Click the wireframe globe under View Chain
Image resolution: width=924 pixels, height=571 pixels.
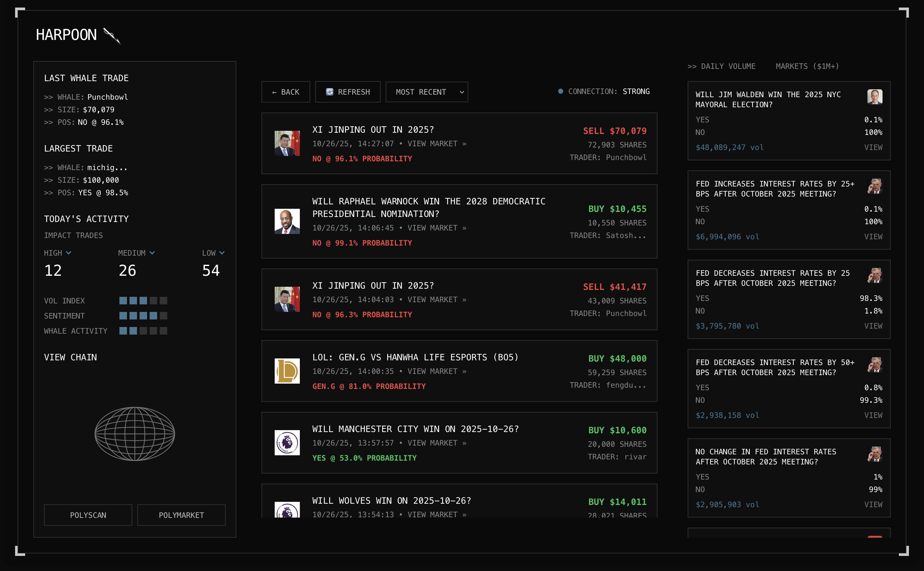click(135, 434)
